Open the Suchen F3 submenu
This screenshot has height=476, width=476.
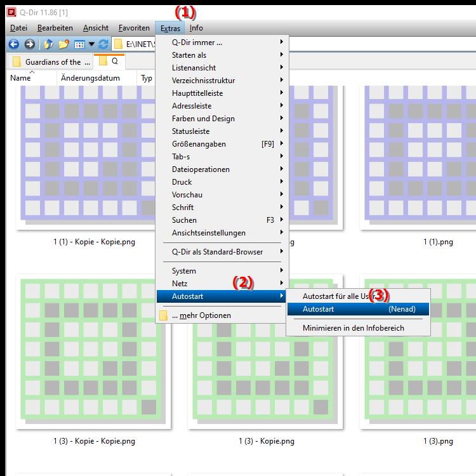pyautogui.click(x=222, y=220)
